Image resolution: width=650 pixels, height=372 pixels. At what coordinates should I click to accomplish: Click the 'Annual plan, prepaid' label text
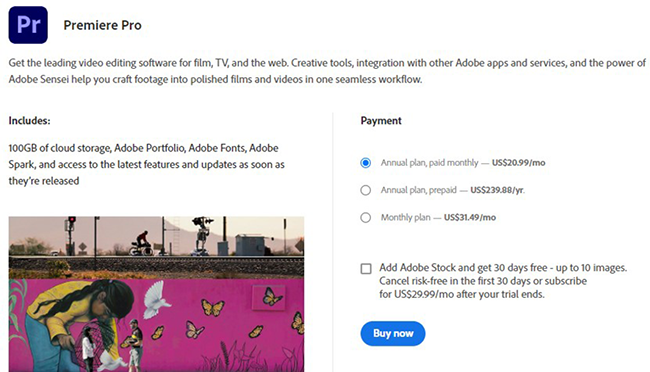pyautogui.click(x=419, y=190)
